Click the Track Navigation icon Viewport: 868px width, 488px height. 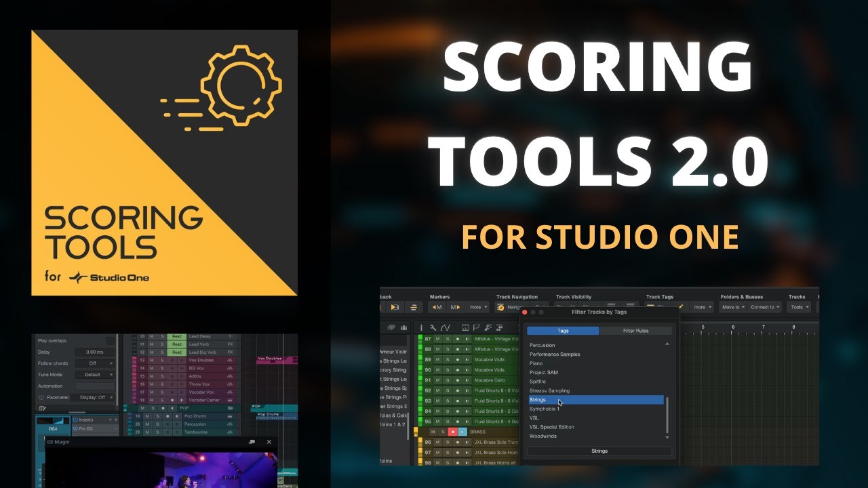(500, 308)
